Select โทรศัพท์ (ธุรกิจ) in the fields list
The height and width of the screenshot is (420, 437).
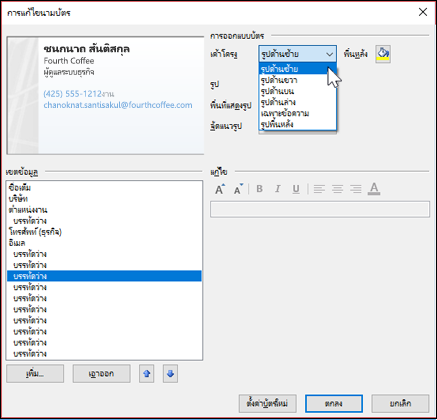104,232
